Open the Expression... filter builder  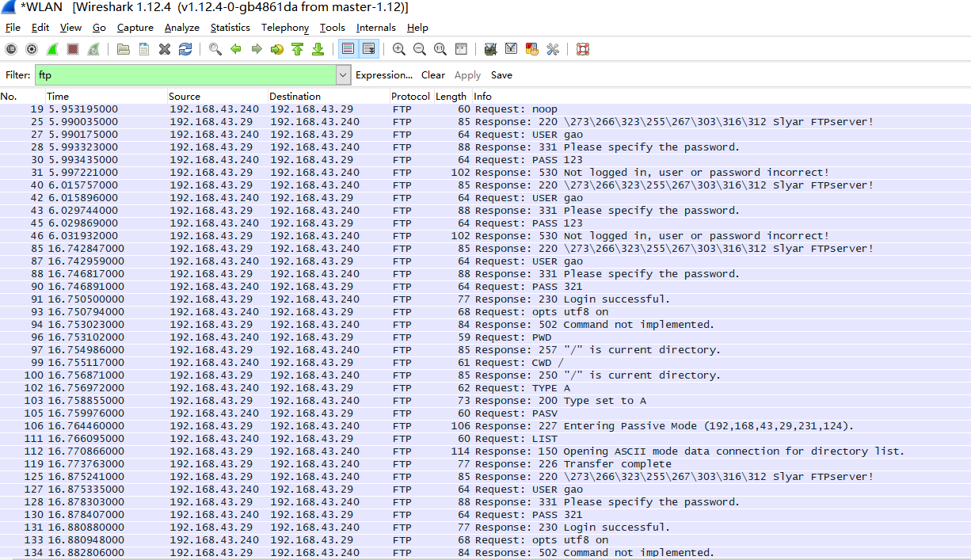click(384, 75)
